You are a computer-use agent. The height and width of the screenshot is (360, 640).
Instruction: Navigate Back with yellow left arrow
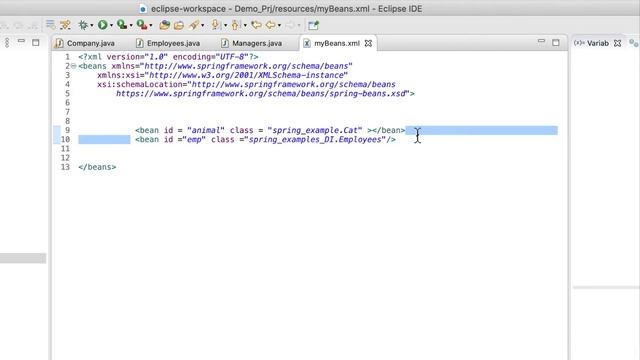pos(270,25)
